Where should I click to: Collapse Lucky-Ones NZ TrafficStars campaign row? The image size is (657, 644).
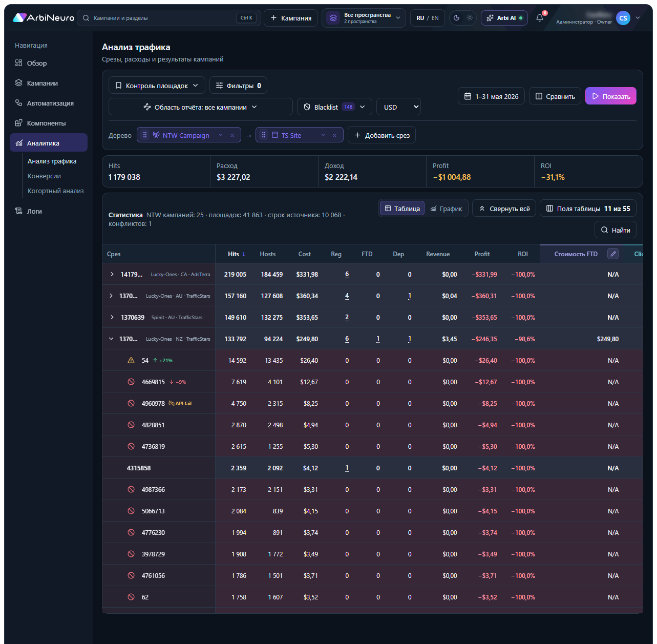[x=111, y=339]
